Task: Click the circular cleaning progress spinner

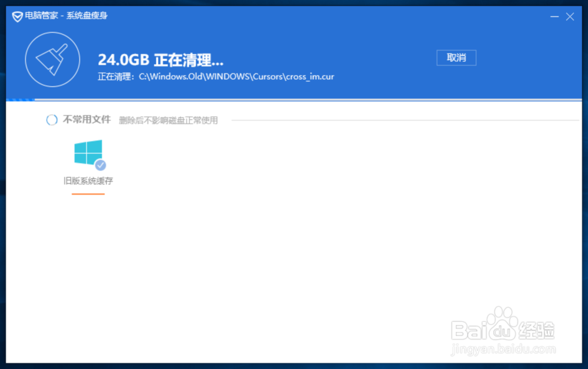Action: click(x=52, y=119)
